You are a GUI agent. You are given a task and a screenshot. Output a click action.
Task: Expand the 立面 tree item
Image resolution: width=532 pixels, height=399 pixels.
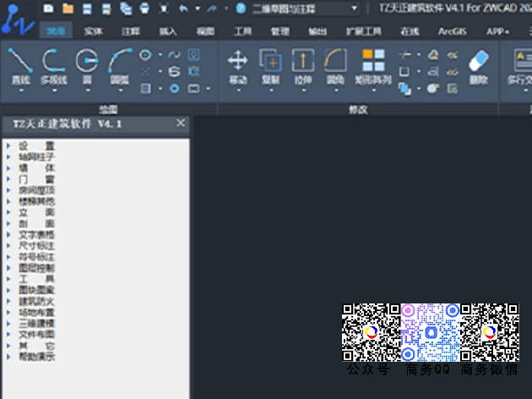8,212
